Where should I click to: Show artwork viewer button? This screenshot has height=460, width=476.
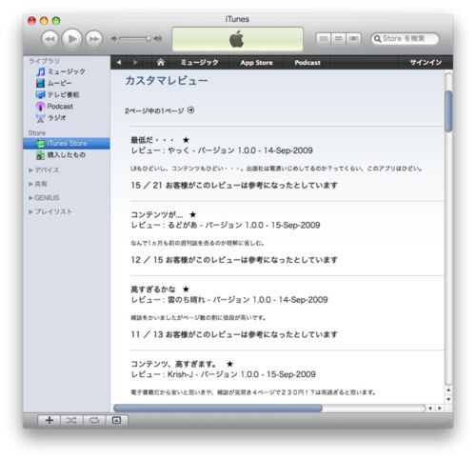pos(116,420)
